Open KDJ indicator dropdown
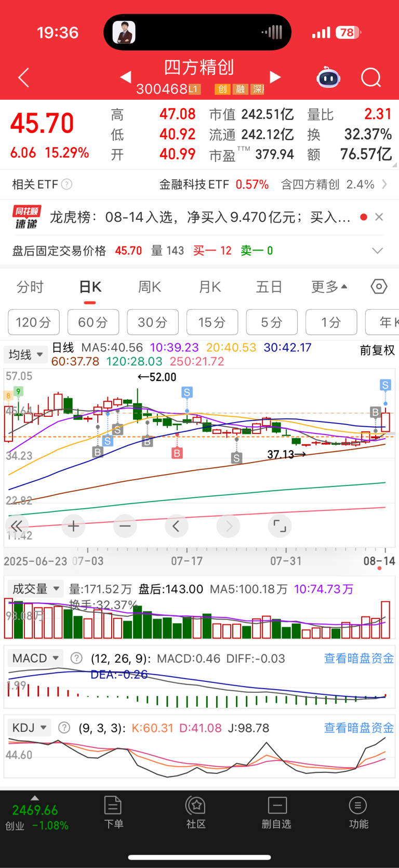The image size is (399, 868). pyautogui.click(x=29, y=728)
